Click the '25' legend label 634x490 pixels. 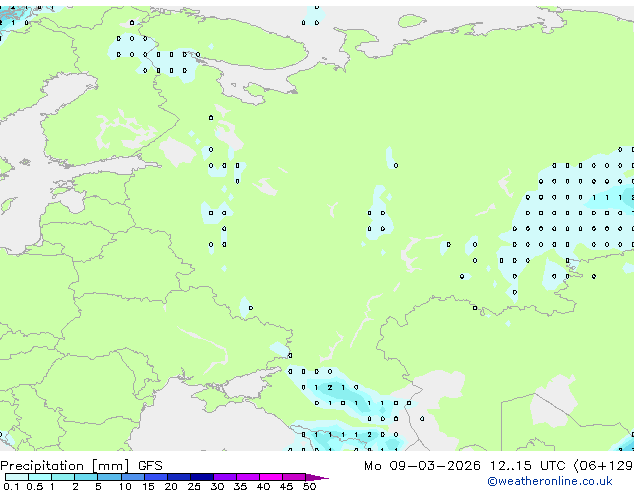(194, 486)
